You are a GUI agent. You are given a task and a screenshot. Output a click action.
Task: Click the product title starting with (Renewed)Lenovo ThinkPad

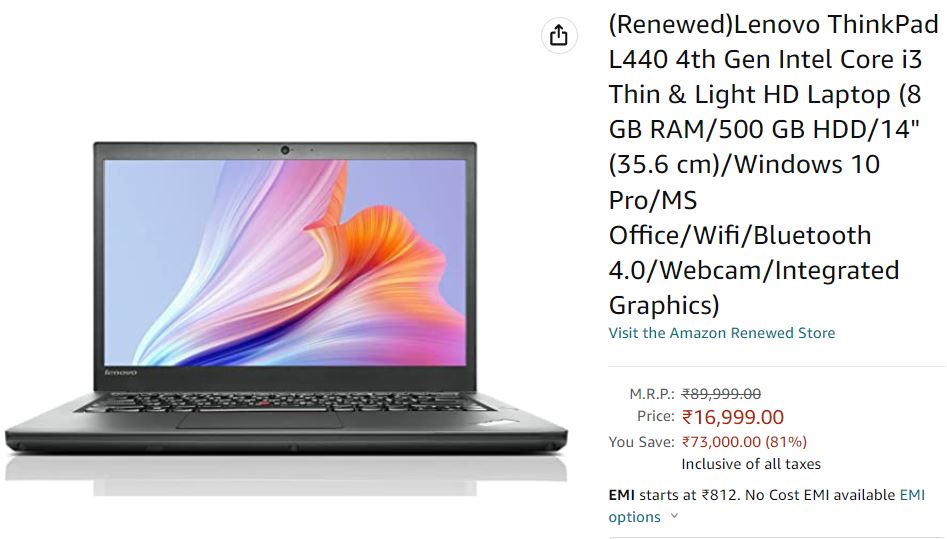(x=774, y=165)
